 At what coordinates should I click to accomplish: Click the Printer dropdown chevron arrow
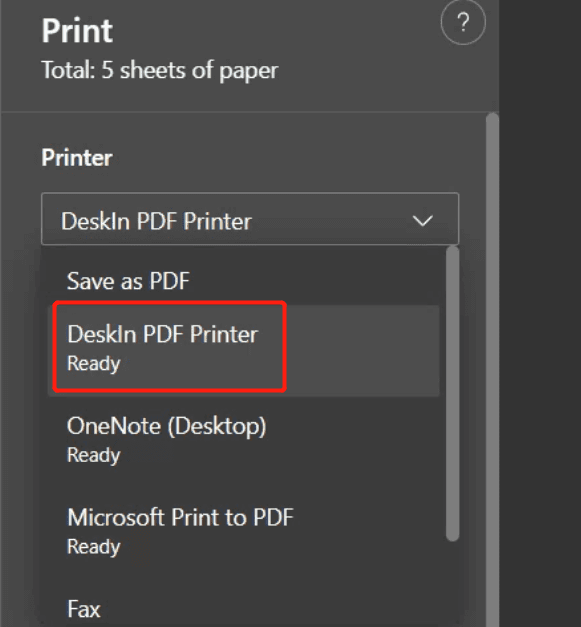tap(423, 220)
